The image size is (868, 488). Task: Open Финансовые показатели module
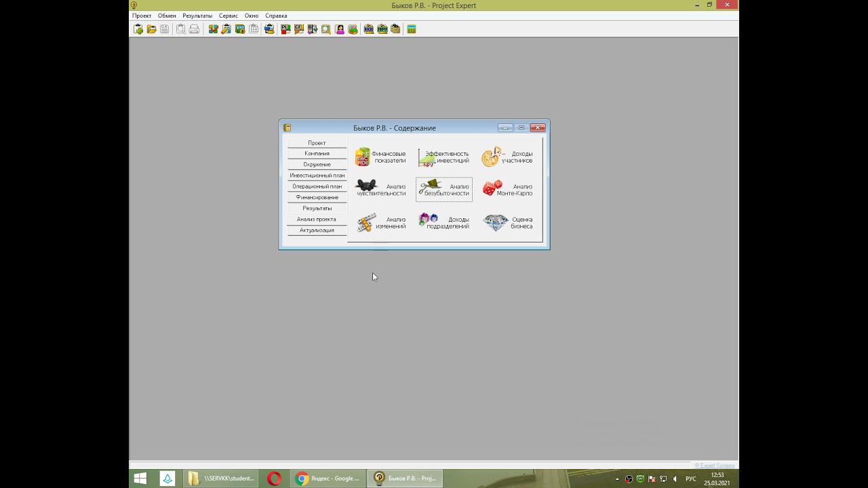pos(380,157)
